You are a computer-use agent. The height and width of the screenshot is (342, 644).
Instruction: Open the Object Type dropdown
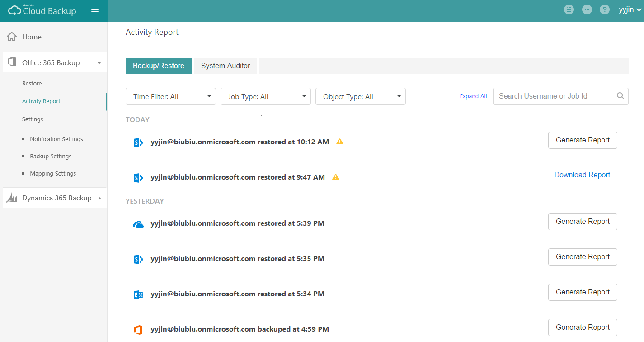click(360, 96)
